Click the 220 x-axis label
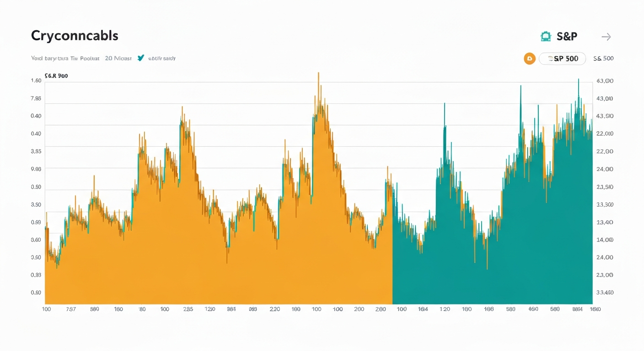Screen dimensions: 644x351 274,309
